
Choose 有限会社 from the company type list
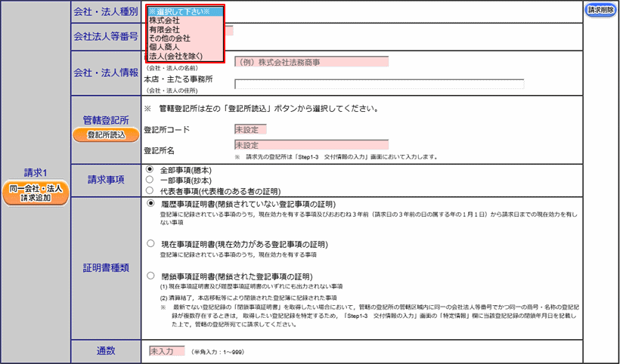coord(185,29)
